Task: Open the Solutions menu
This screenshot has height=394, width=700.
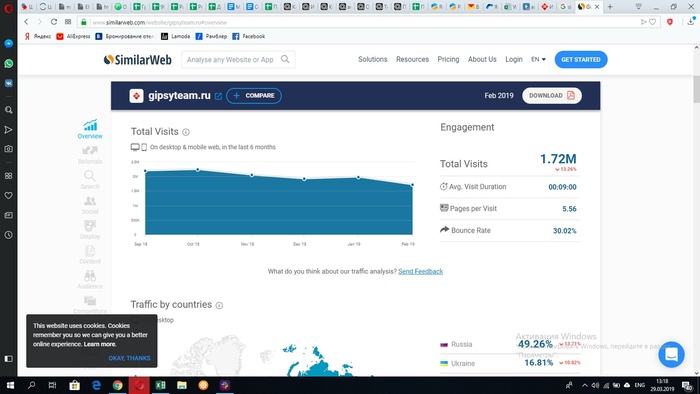Action: [372, 59]
